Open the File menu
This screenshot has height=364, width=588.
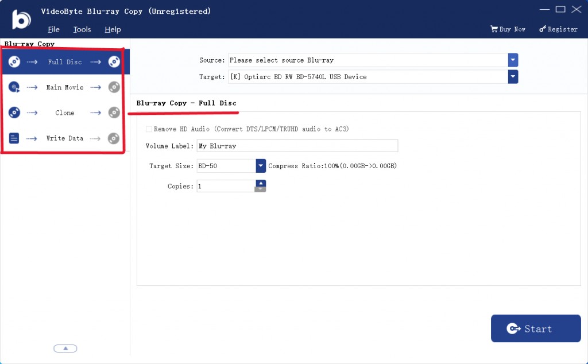(53, 30)
